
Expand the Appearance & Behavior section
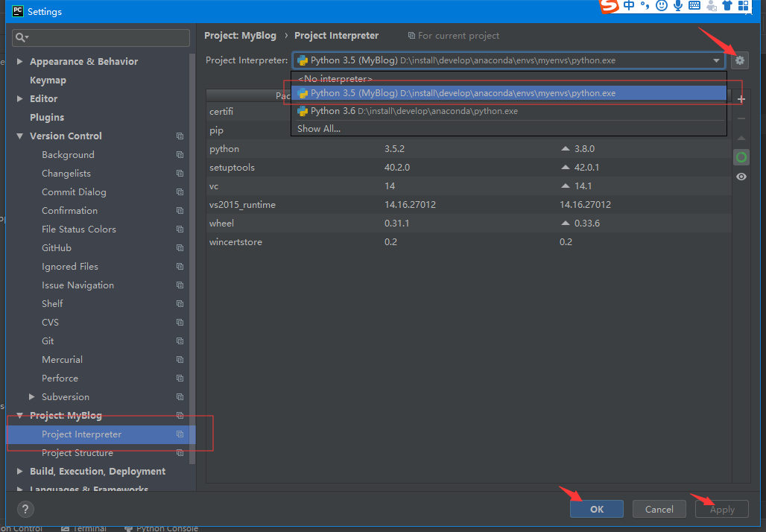(20, 61)
